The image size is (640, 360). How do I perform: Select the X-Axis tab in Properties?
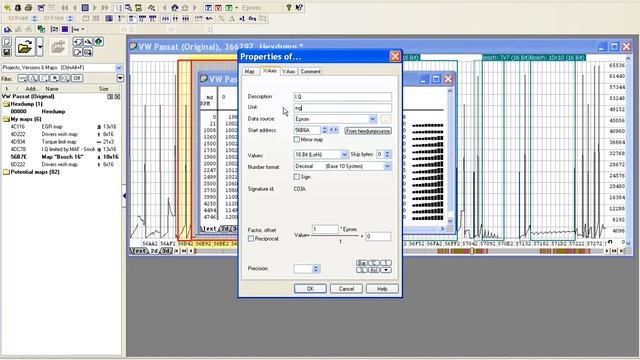tap(269, 71)
